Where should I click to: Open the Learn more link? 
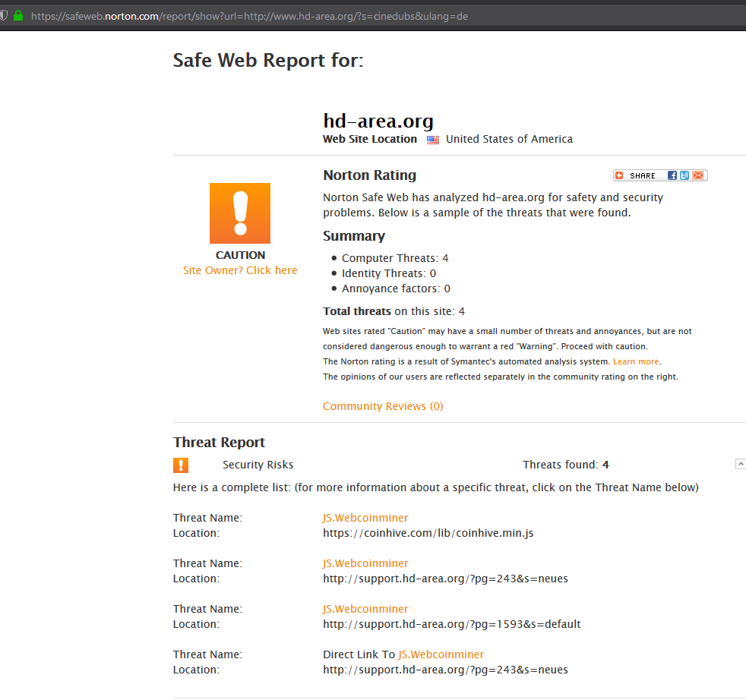(636, 361)
